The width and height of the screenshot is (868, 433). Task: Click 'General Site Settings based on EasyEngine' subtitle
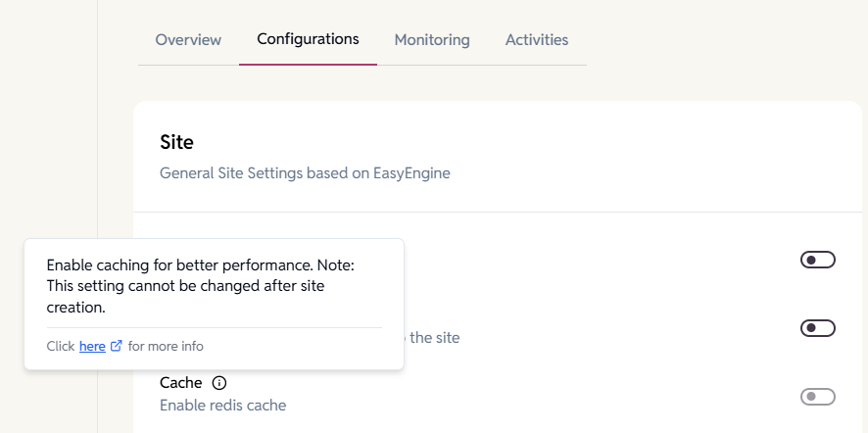(305, 173)
